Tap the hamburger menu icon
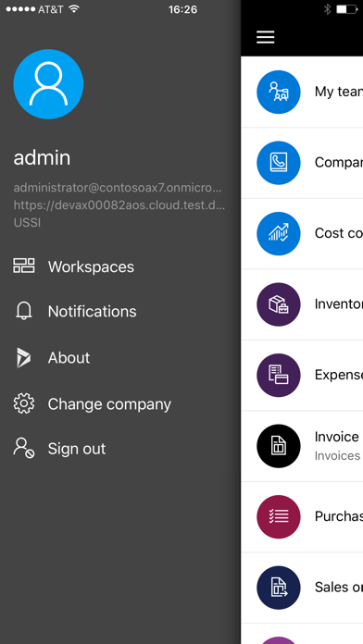This screenshot has width=363, height=644. click(265, 37)
